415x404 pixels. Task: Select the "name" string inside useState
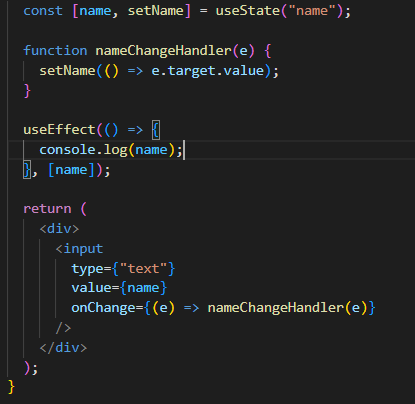click(312, 11)
